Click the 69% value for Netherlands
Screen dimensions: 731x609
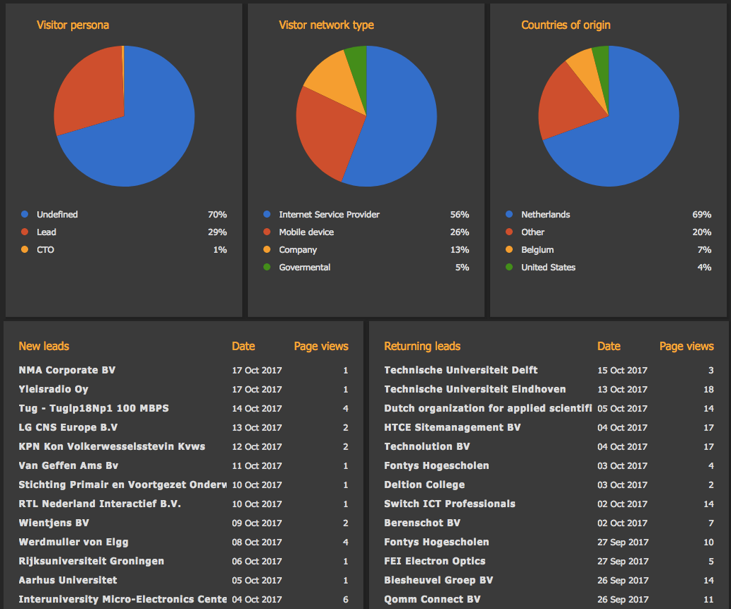[702, 215]
